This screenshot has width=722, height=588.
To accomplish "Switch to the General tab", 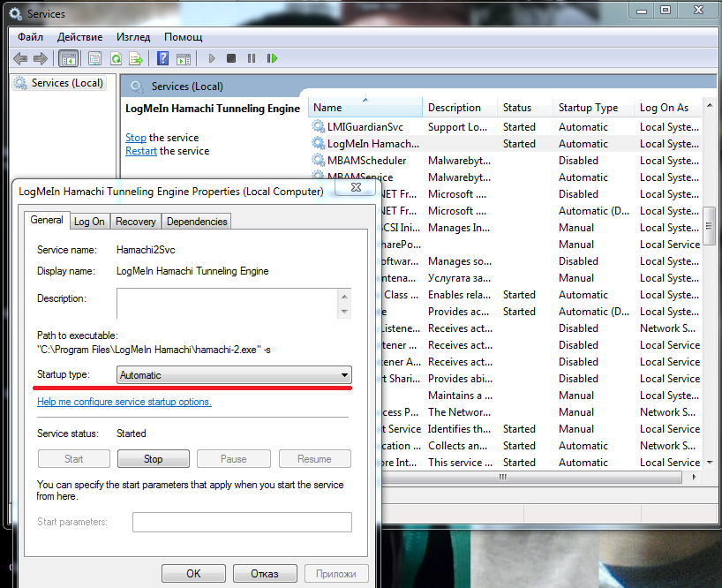I will (x=47, y=220).
